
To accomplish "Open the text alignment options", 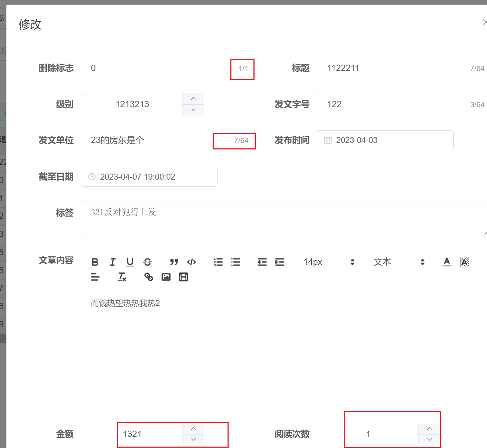I will coord(95,277).
